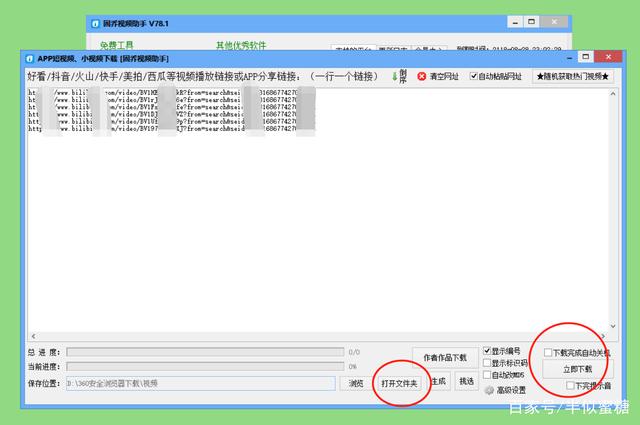
Task: Click 浏览 browse button
Action: pyautogui.click(x=356, y=383)
